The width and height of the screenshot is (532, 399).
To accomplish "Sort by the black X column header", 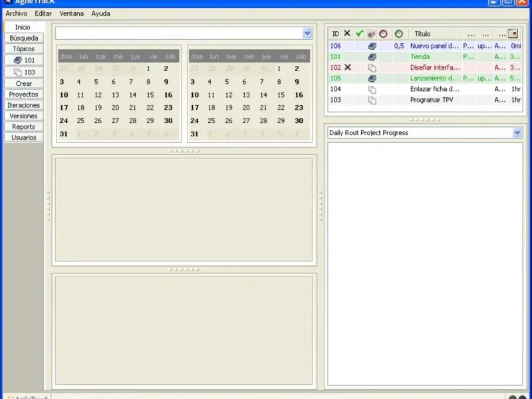I will pos(346,33).
